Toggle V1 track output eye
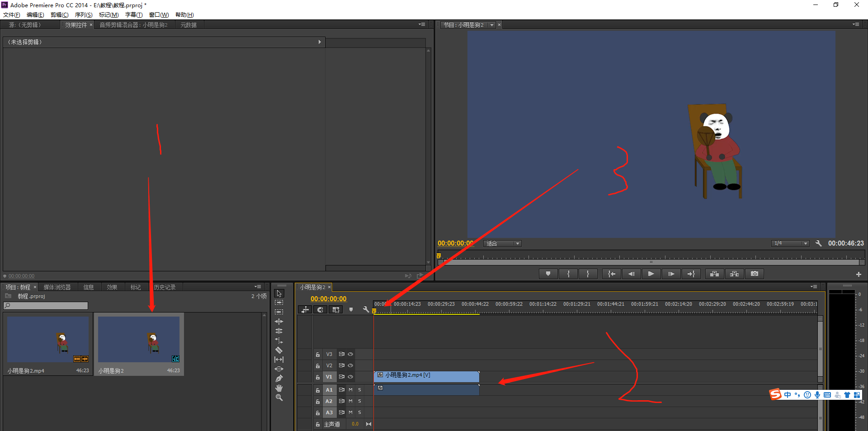 350,377
